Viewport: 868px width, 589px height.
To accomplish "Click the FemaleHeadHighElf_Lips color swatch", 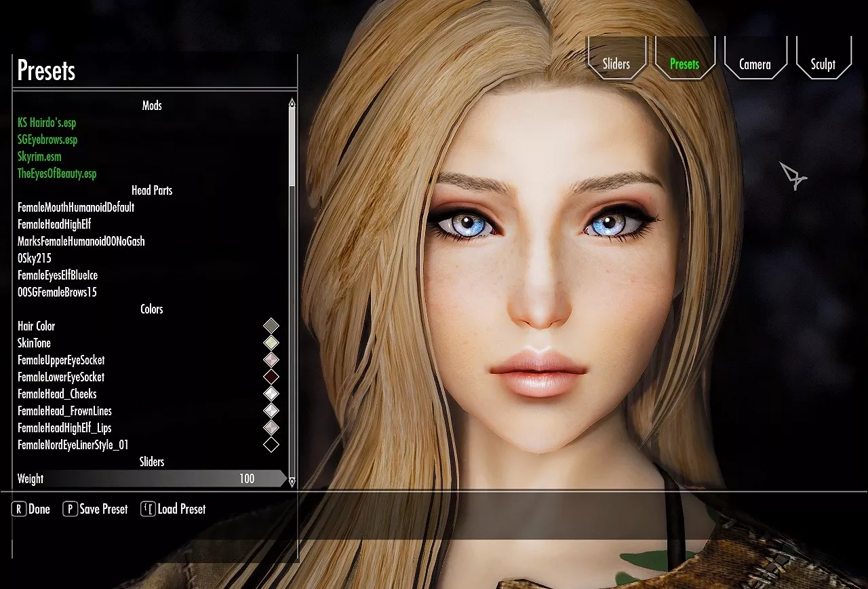I will point(271,428).
